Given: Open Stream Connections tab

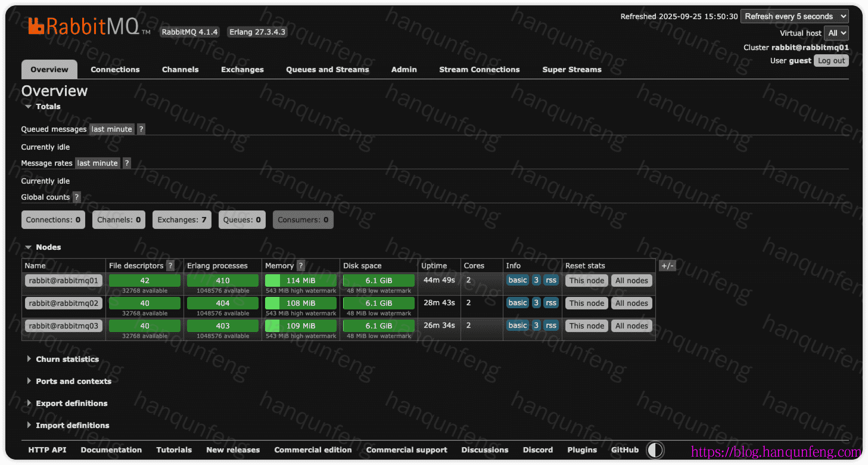Looking at the screenshot, I should tap(480, 70).
